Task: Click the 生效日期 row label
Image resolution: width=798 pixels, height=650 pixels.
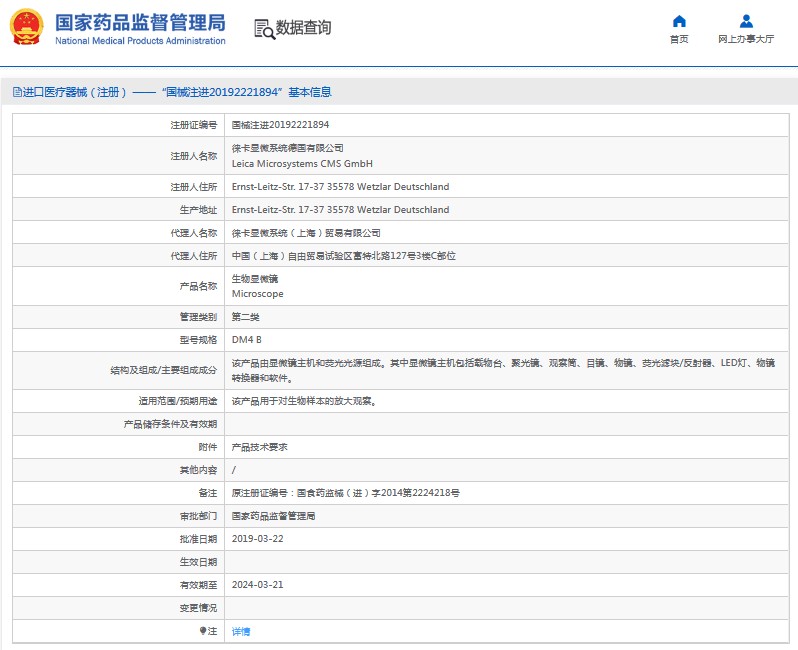Action: pos(198,562)
